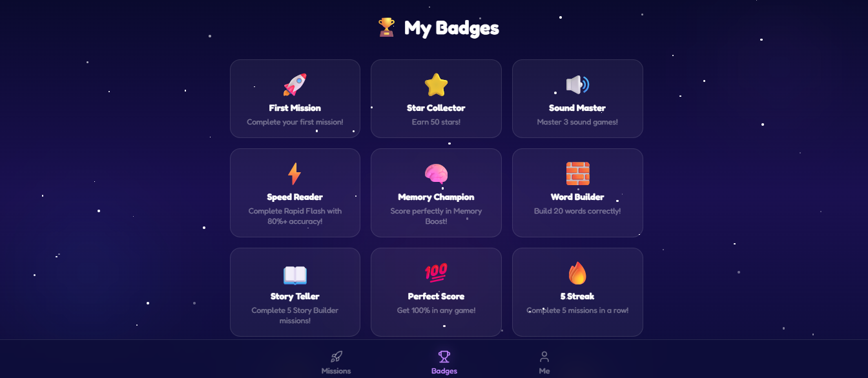Click the trophy icon beside My Badges heading
868x378 pixels.
coord(386,27)
